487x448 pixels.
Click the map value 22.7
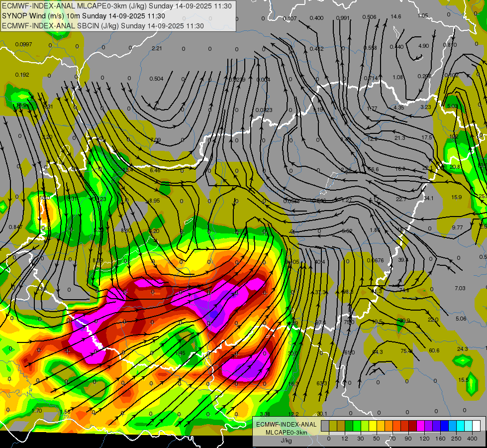(401, 199)
